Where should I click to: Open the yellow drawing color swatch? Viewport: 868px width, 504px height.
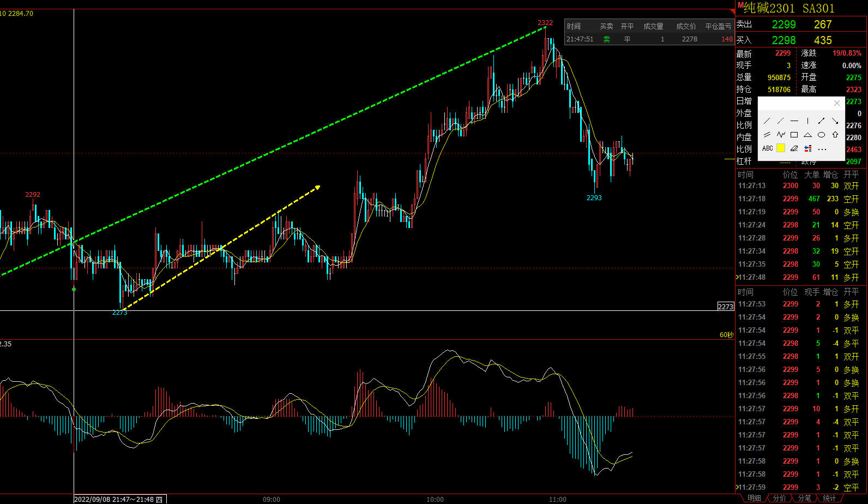pos(781,148)
